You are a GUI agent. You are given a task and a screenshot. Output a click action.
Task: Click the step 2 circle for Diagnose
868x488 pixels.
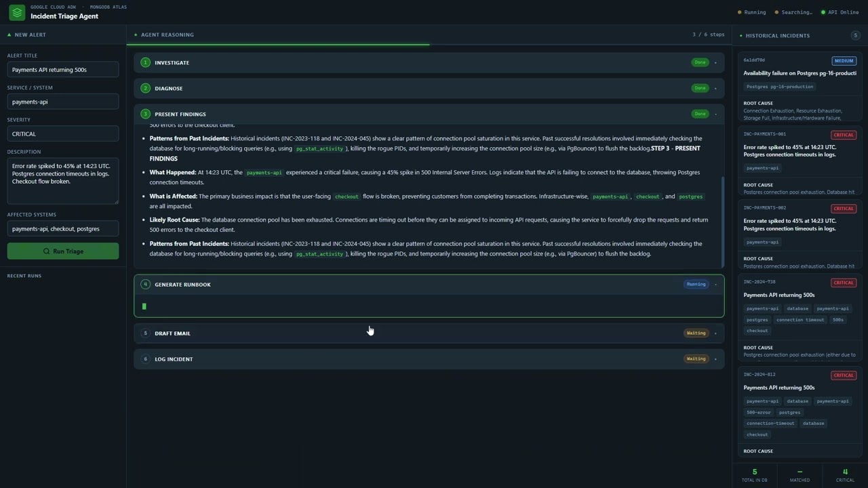[145, 88]
